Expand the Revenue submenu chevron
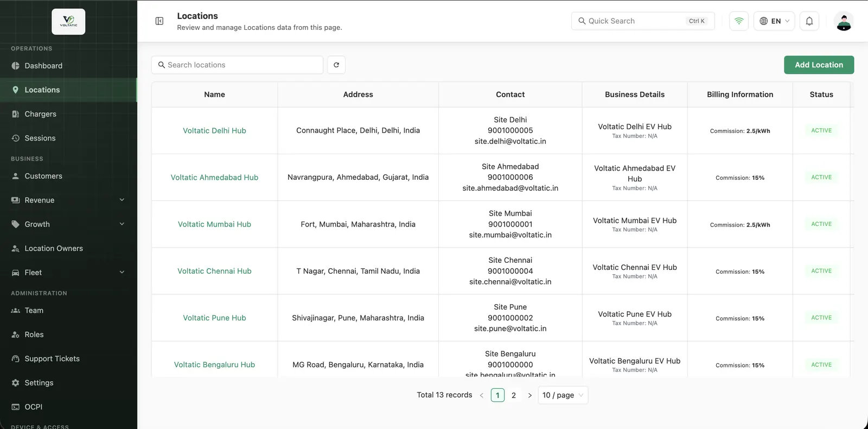868x429 pixels. [122, 200]
